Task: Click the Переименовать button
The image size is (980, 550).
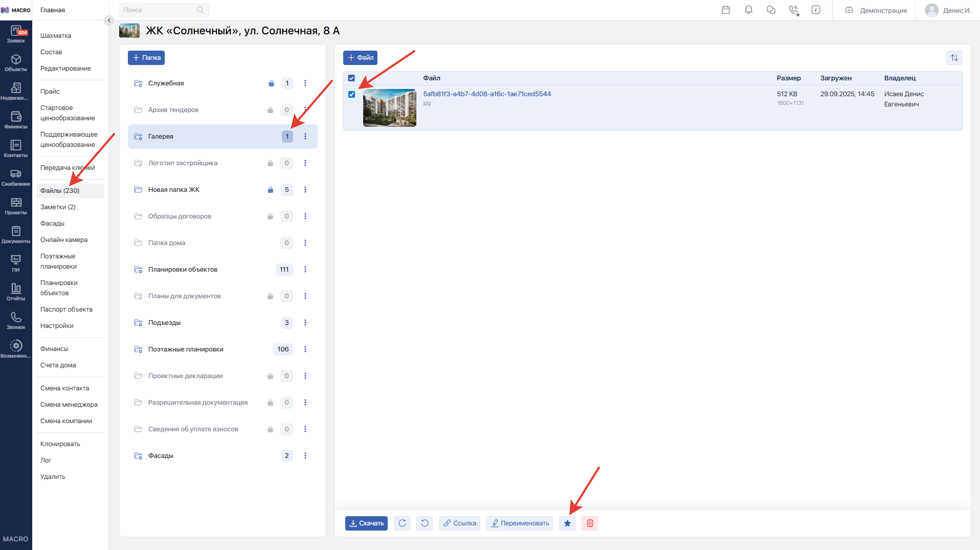Action: 520,523
